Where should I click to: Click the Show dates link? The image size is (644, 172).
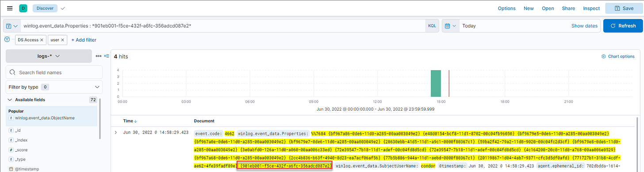584,26
